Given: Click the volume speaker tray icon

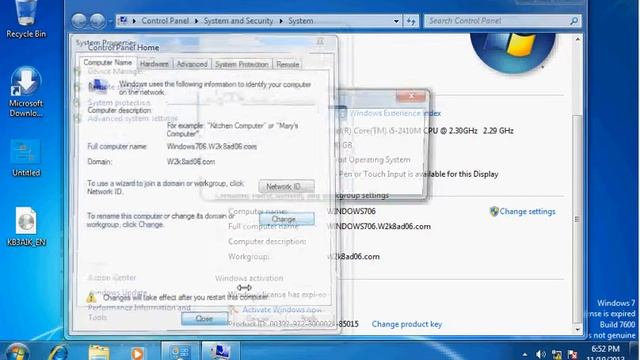Looking at the screenshot, I should 541,355.
